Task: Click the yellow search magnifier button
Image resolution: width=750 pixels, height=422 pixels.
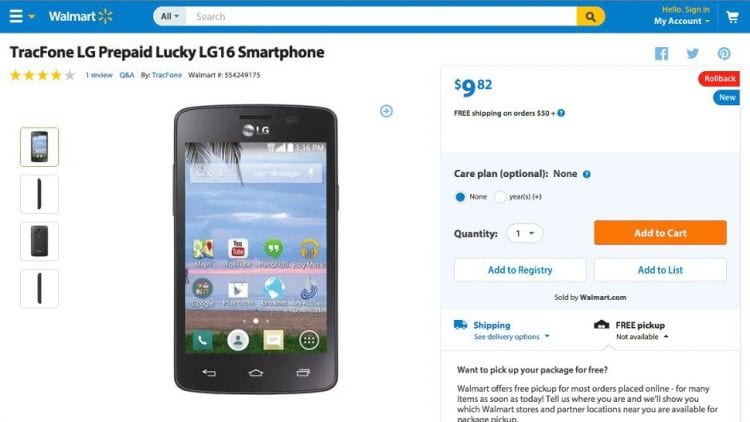Action: [591, 17]
